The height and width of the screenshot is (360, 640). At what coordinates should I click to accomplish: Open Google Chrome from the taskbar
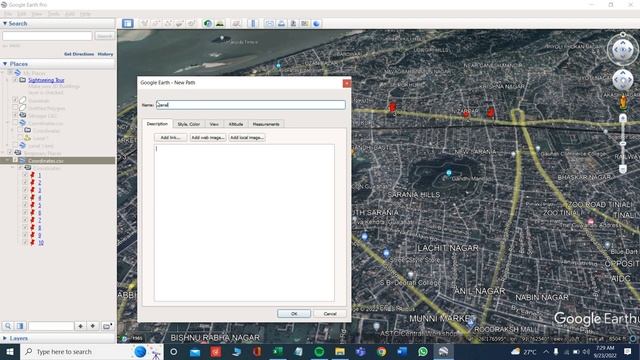tap(381, 351)
